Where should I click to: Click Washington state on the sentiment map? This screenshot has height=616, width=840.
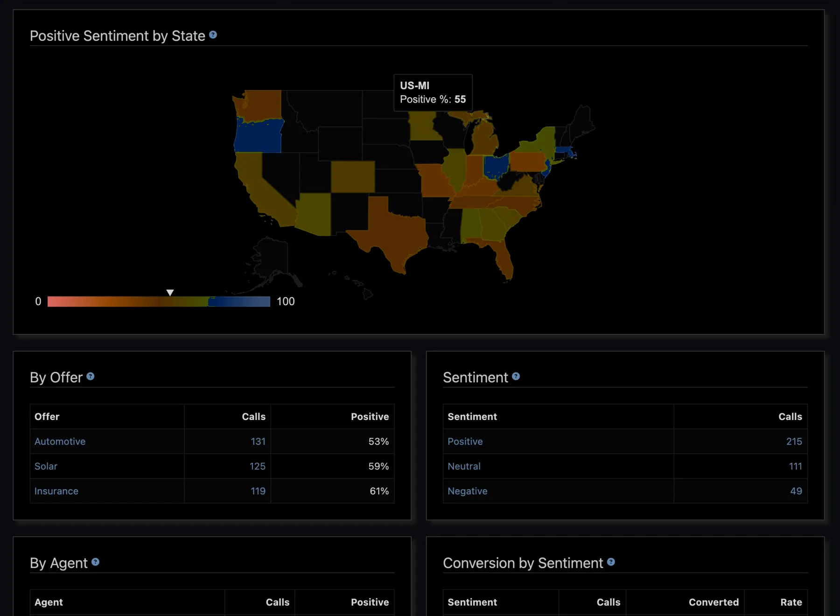click(x=260, y=105)
